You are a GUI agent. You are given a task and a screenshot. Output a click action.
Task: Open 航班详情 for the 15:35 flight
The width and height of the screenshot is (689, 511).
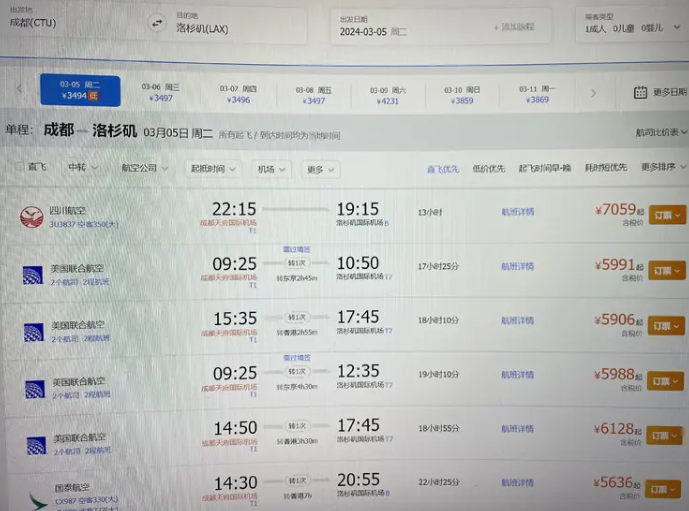(x=517, y=321)
